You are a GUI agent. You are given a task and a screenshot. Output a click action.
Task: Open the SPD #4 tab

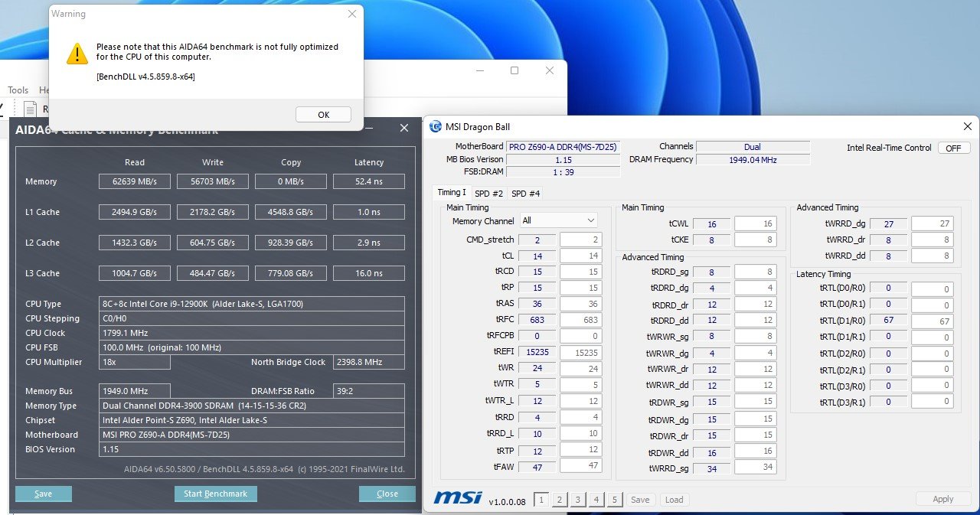point(526,194)
